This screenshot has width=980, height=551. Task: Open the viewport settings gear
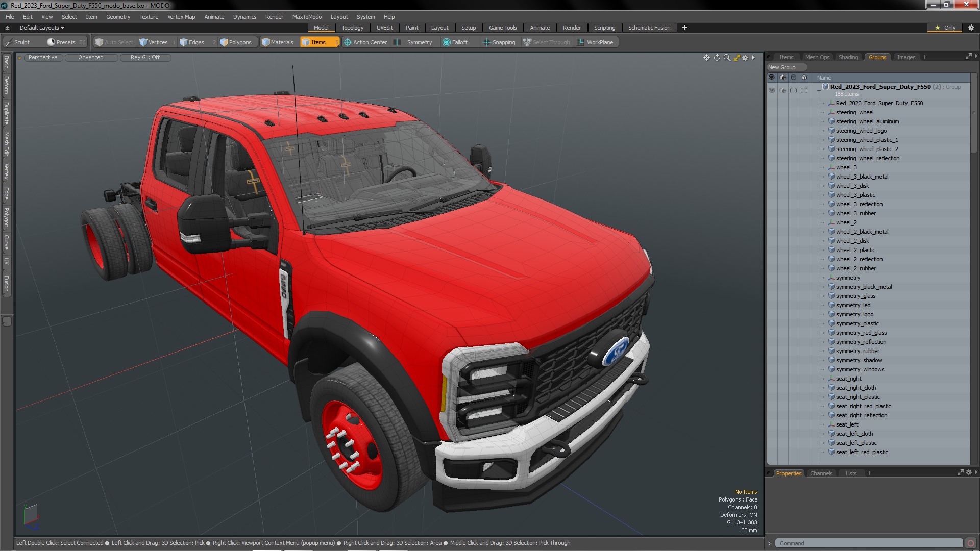pyautogui.click(x=745, y=58)
